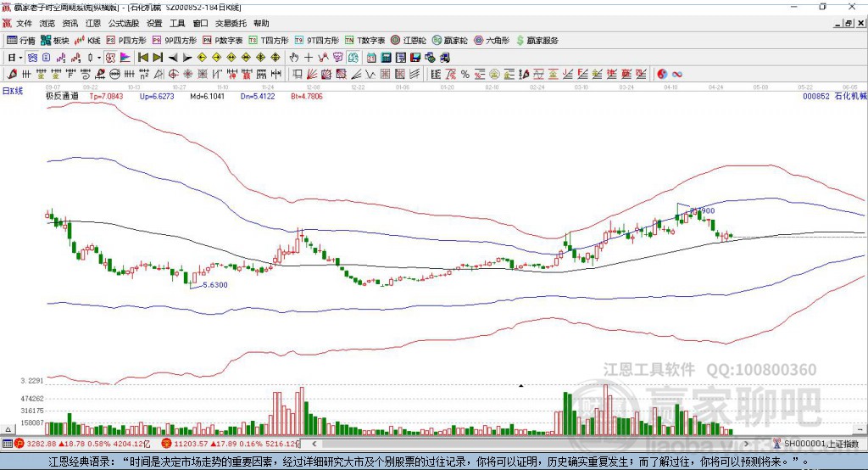Click the blue infinity loop icon
Image resolution: width=868 pixels, height=470 pixels.
(677, 74)
